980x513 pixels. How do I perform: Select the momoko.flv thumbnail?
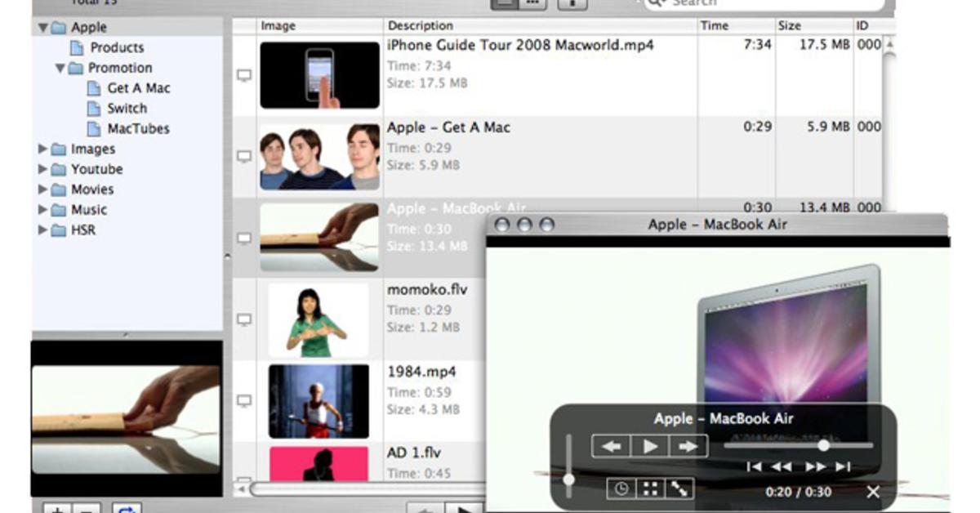(319, 320)
